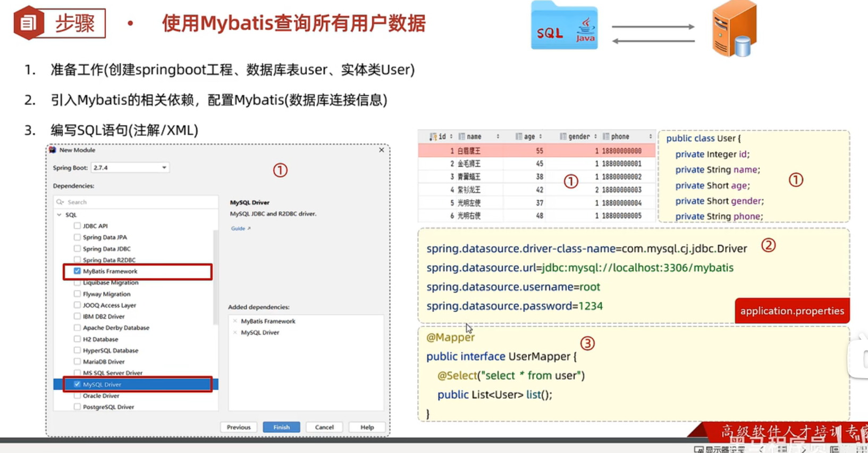Click the driver-class-name property line

tap(587, 249)
